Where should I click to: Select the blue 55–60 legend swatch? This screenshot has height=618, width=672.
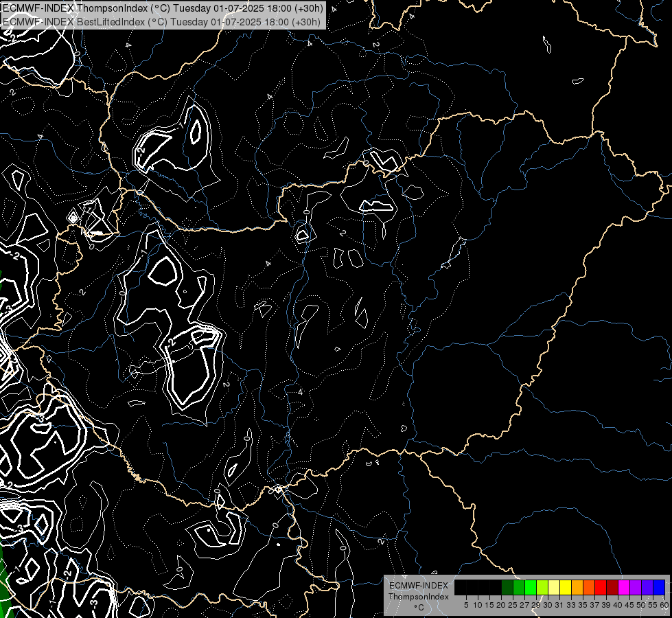coord(659,587)
